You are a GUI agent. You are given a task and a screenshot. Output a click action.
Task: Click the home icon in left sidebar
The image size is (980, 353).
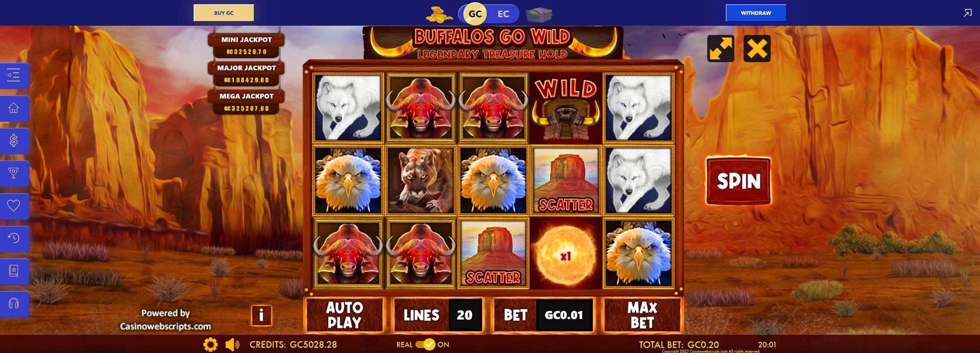point(14,108)
